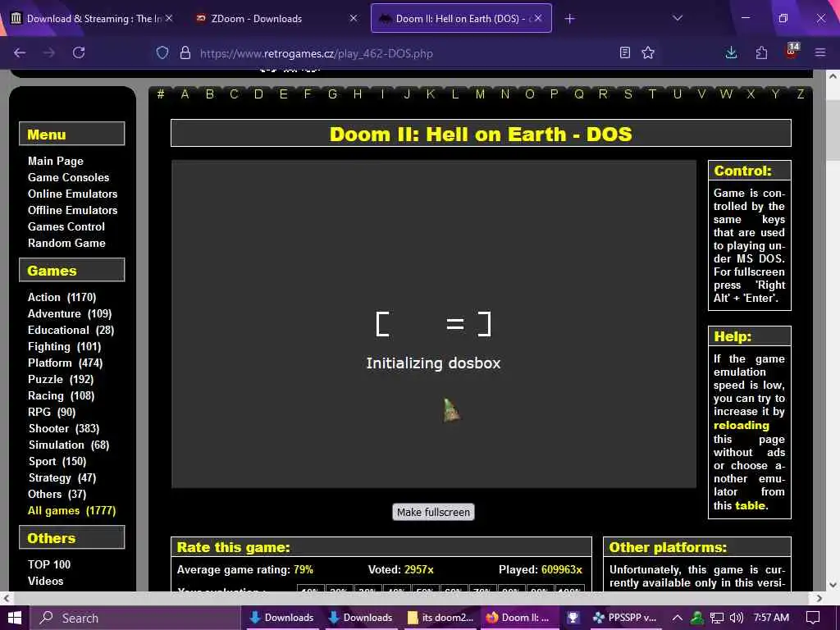Viewport: 840px width, 630px height.
Task: Open tracking protection shield icon
Action: [162, 52]
